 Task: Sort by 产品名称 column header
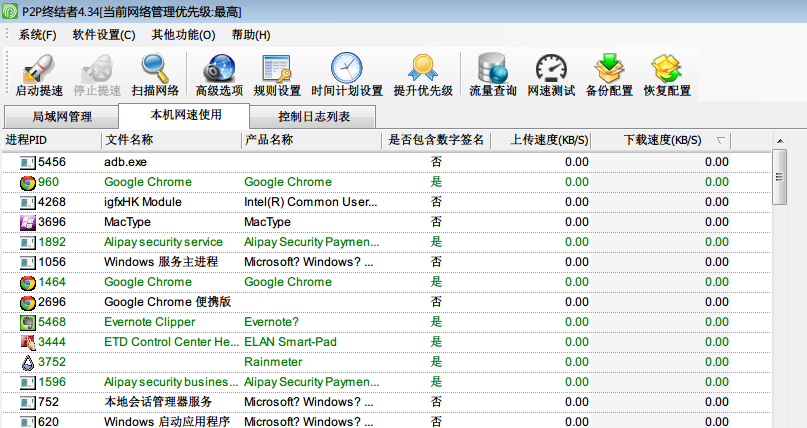(x=311, y=140)
